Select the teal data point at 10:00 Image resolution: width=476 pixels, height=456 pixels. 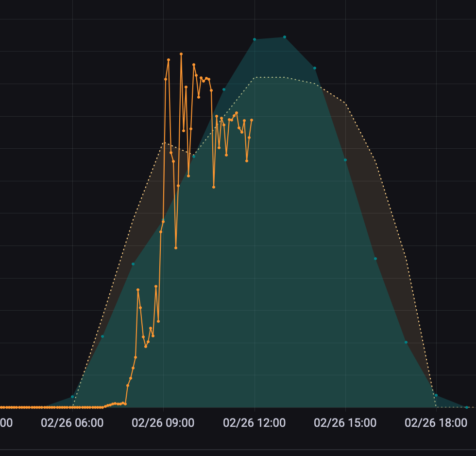(194, 157)
